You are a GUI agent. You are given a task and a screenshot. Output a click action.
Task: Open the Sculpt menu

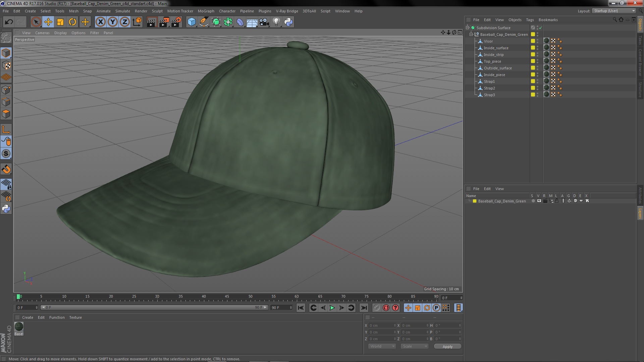pyautogui.click(x=157, y=11)
